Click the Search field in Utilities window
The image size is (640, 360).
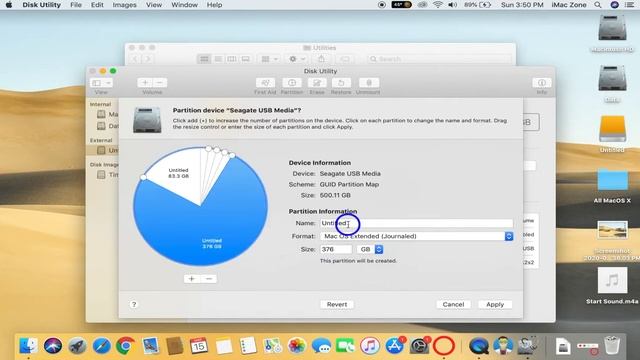click(440, 59)
